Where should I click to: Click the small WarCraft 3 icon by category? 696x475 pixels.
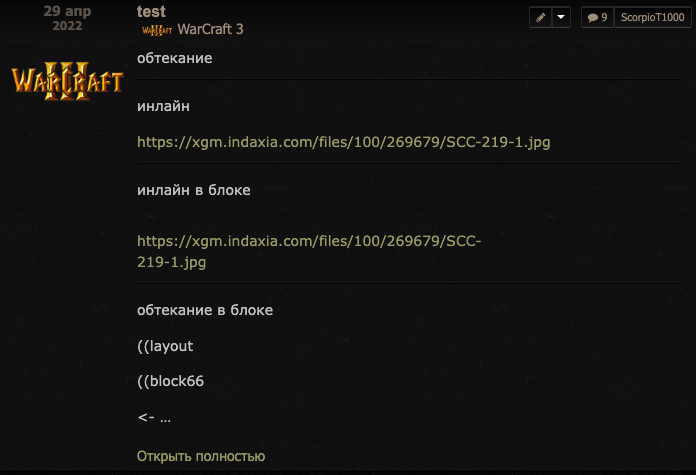(x=157, y=30)
